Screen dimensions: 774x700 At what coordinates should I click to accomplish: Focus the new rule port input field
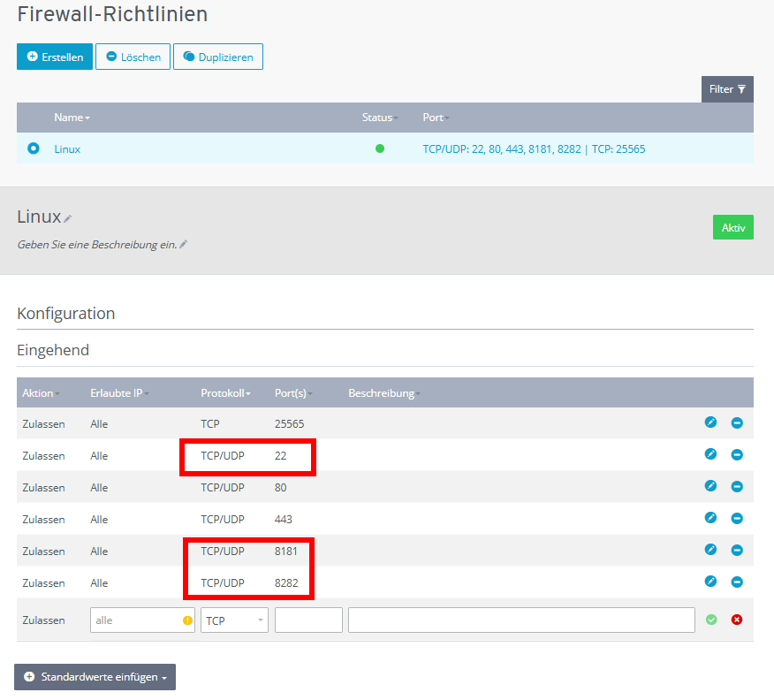(x=308, y=620)
